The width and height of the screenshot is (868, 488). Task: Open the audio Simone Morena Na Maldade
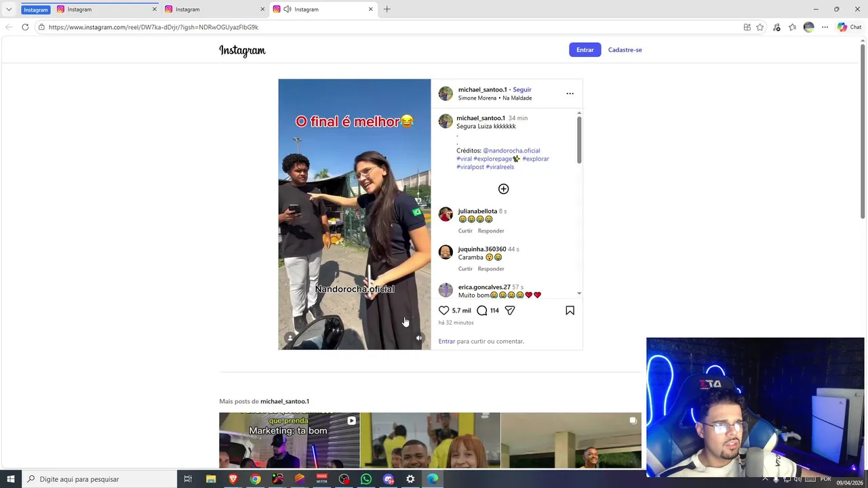pos(495,98)
